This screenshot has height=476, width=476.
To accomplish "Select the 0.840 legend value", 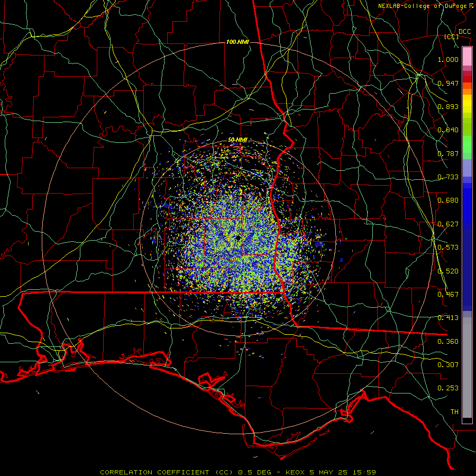I will (x=448, y=130).
